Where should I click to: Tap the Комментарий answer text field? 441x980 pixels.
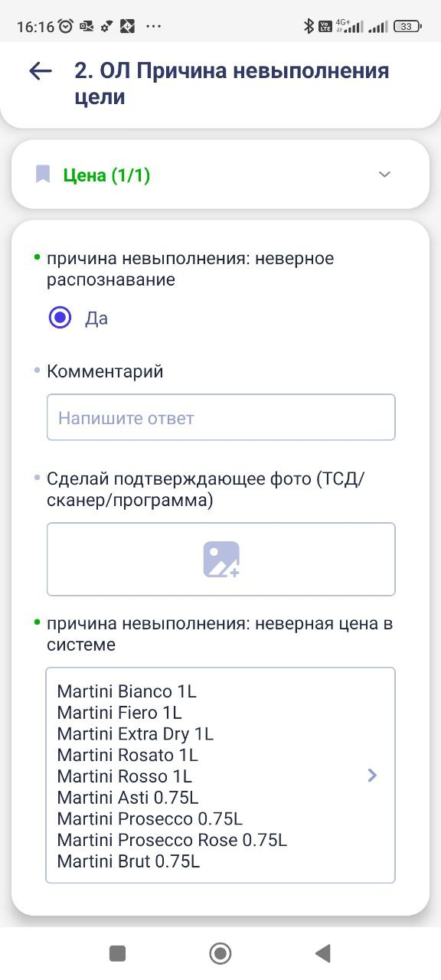click(x=220, y=417)
